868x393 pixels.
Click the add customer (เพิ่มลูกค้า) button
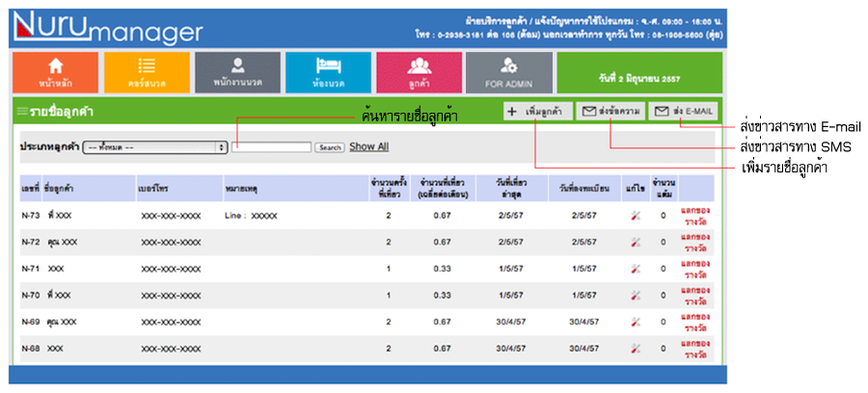click(537, 112)
